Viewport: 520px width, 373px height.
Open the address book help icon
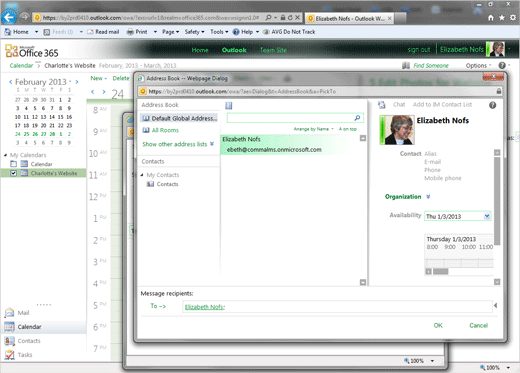coord(492,105)
